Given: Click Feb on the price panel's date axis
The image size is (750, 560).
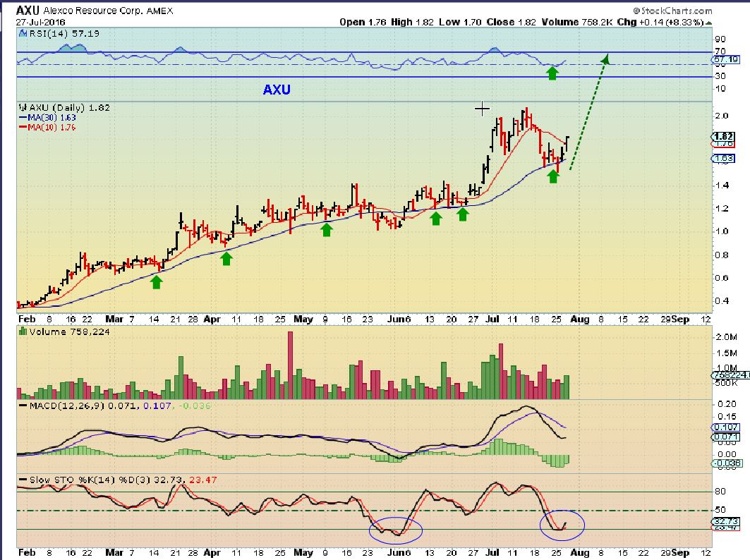Looking at the screenshot, I should [27, 319].
